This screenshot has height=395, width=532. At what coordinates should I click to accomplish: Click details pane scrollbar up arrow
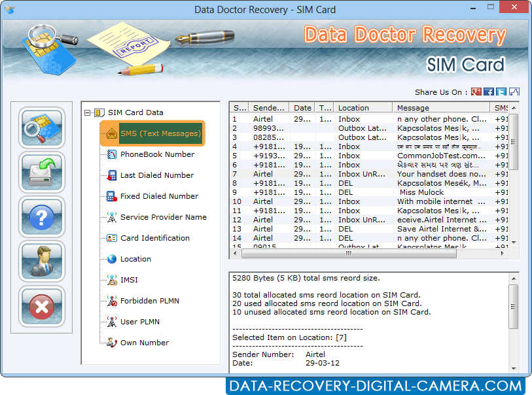[x=514, y=279]
